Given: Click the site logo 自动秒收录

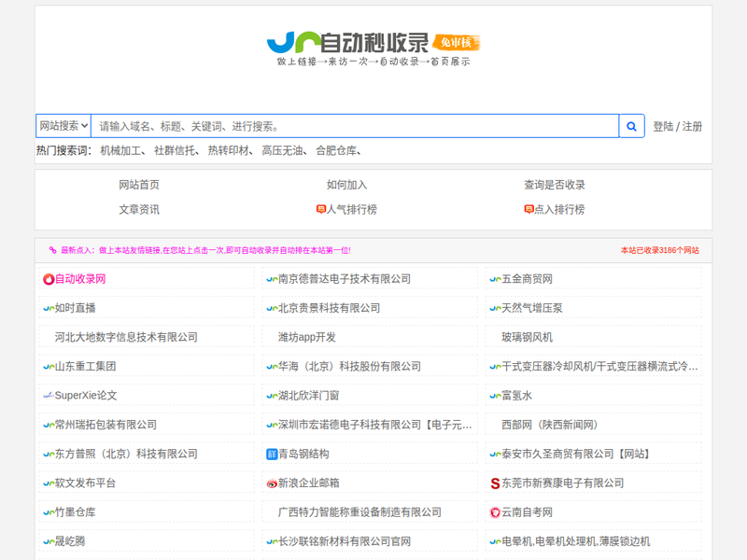Looking at the screenshot, I should [373, 49].
